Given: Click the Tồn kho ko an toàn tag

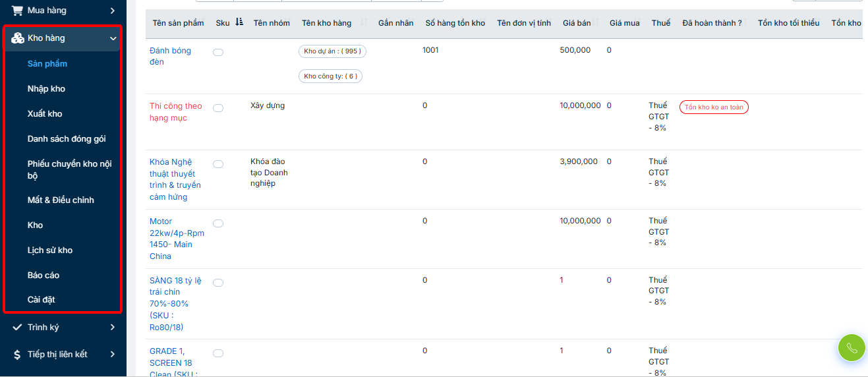Looking at the screenshot, I should (714, 107).
